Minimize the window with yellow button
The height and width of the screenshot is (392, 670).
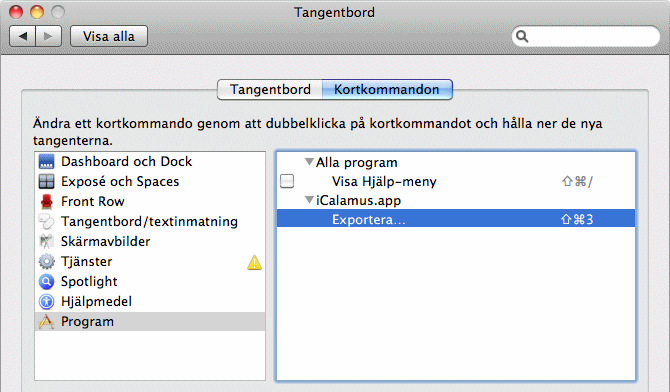tap(37, 12)
